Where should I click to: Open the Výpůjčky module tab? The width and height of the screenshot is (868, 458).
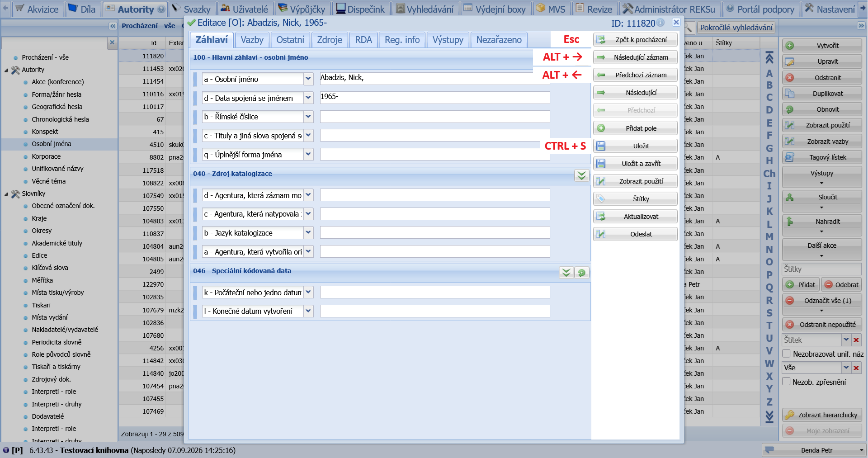(302, 9)
